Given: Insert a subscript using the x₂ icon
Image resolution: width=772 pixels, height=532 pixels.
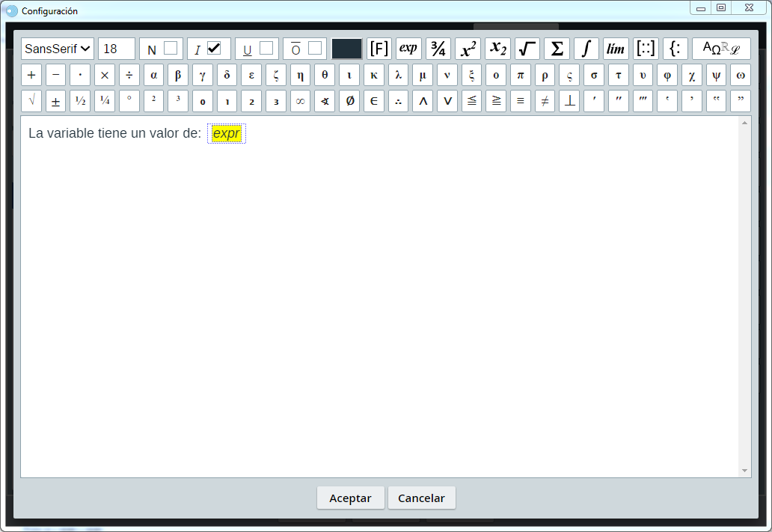Looking at the screenshot, I should point(497,49).
